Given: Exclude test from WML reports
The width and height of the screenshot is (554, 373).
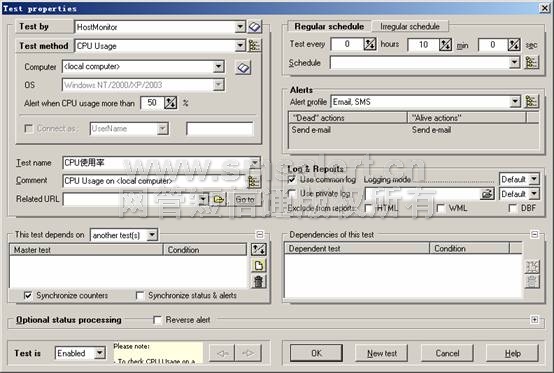Looking at the screenshot, I should pyautogui.click(x=441, y=208).
